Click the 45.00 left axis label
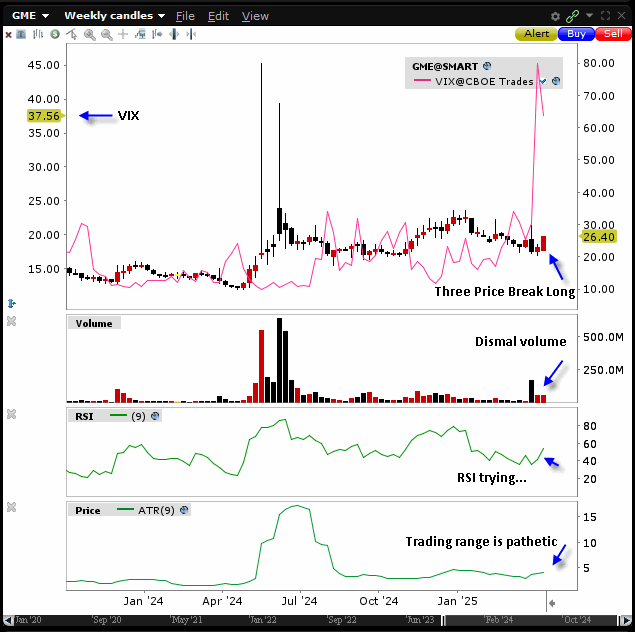Screen dimensions: 635x632 pyautogui.click(x=43, y=65)
